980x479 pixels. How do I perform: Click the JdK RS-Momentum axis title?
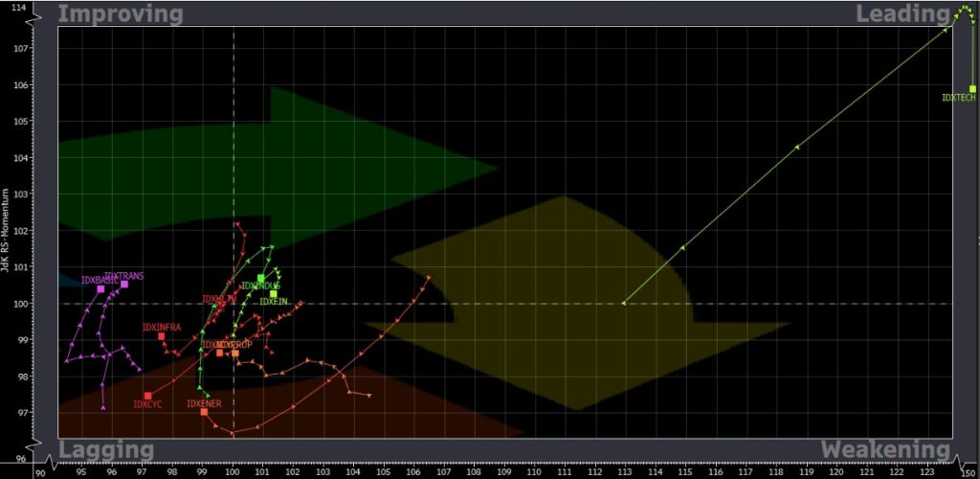6,228
